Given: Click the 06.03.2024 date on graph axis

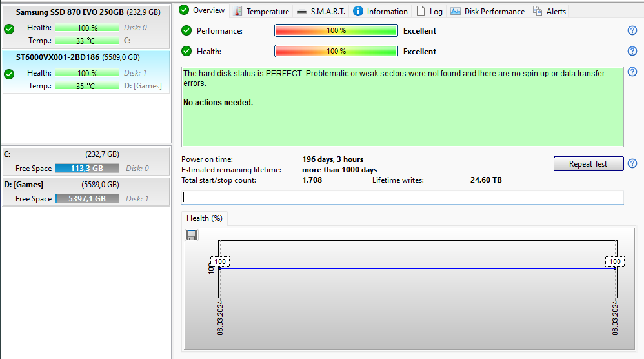Looking at the screenshot, I should (x=220, y=318).
